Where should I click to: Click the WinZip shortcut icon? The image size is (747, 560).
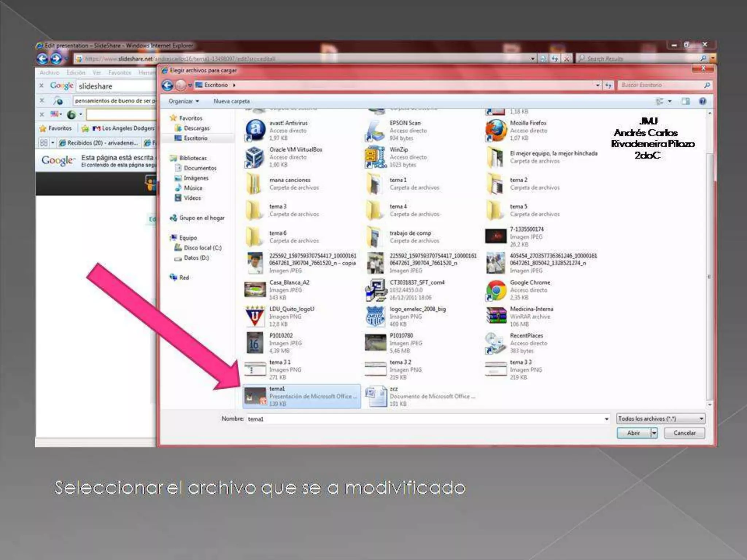click(376, 157)
